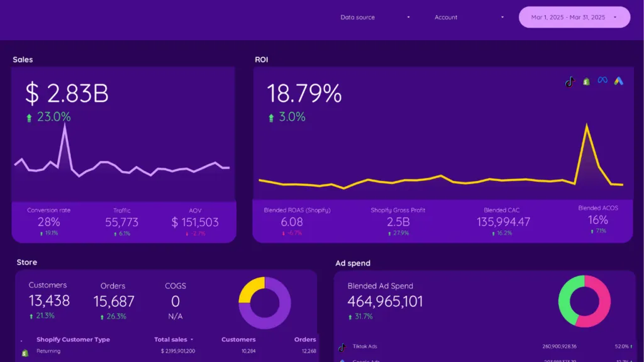Toggle the TikTok ad source in ROI panel
The width and height of the screenshot is (644, 362).
click(x=570, y=81)
